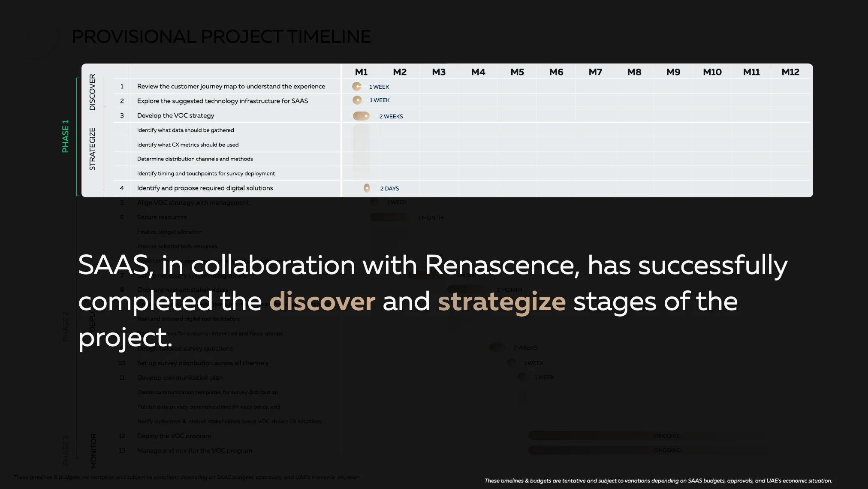Click the dimmed 'Manage and monitor the VOC program' row
This screenshot has height=489, width=868.
tap(195, 450)
